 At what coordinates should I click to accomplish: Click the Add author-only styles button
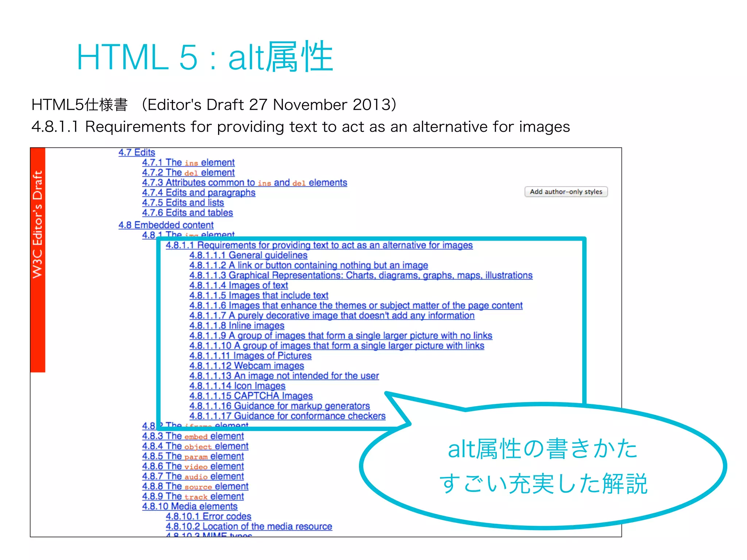(x=566, y=192)
